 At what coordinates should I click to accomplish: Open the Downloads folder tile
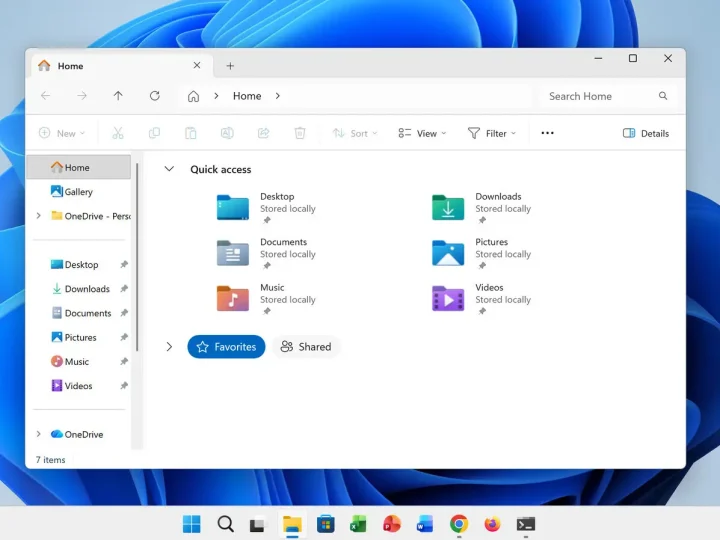(x=481, y=208)
